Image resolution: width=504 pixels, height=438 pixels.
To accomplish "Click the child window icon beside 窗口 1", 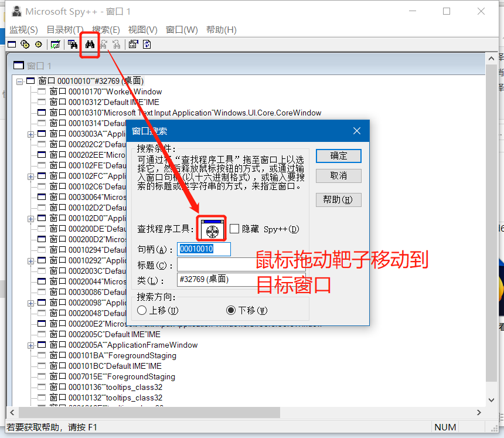I will [x=19, y=66].
